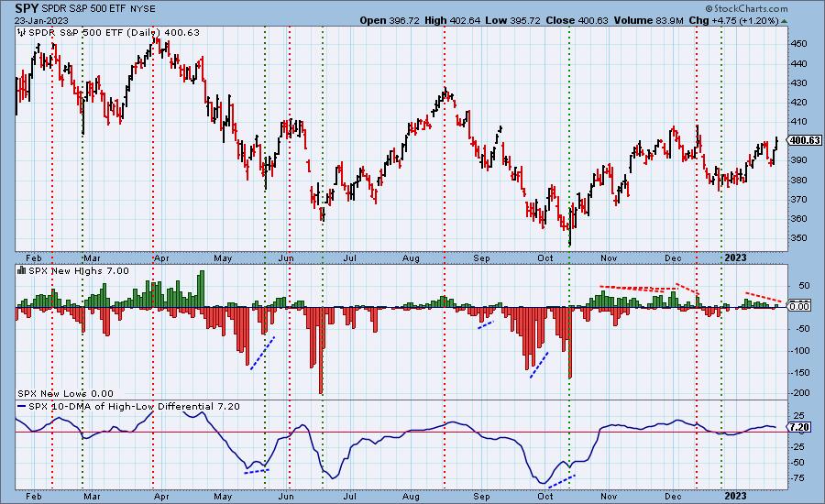
Task: Click the -150 label on the New Highs axis
Action: click(x=801, y=372)
